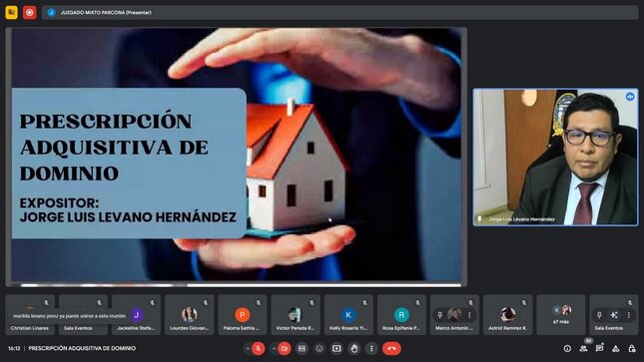Unmute the microphone with the red mic button

pyautogui.click(x=259, y=348)
